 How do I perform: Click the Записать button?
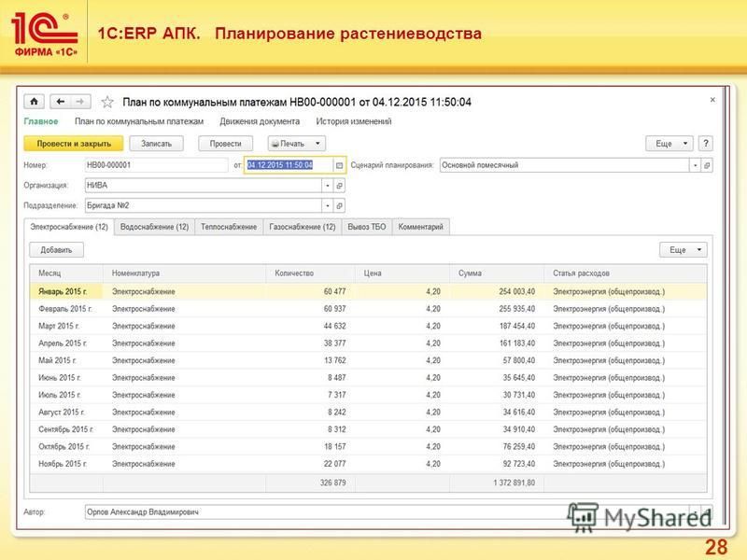pyautogui.click(x=156, y=144)
